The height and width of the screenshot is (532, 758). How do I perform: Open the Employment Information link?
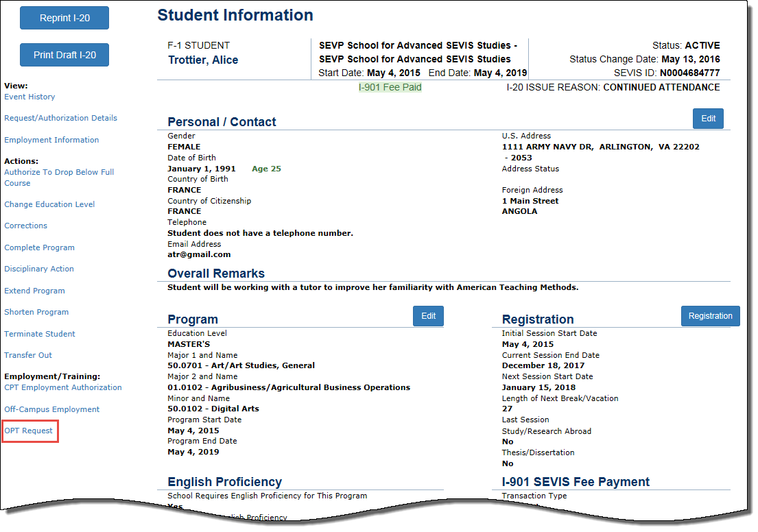51,140
